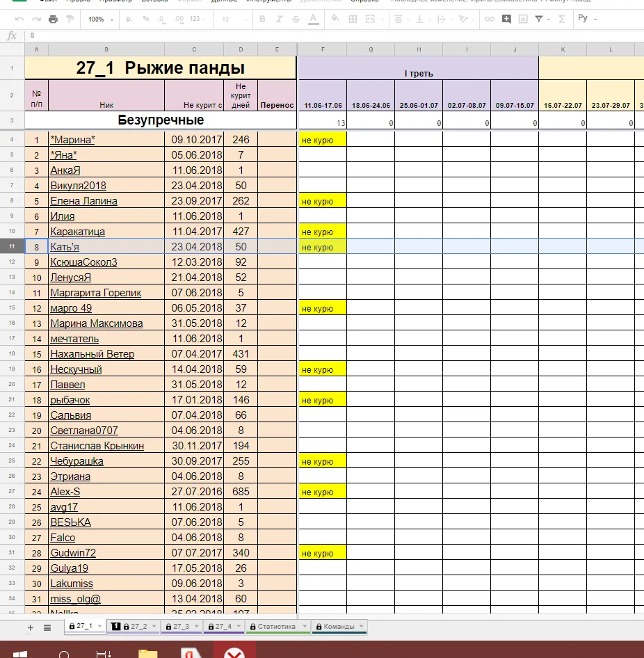Open the Gudwin72 nickname link
This screenshot has height=658, width=644.
[73, 553]
